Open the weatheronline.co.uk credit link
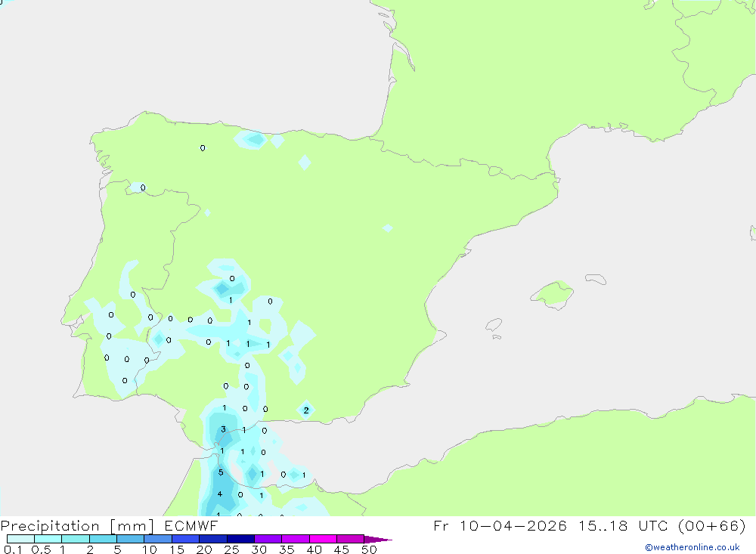Image resolution: width=756 pixels, height=554 pixels. (x=692, y=547)
